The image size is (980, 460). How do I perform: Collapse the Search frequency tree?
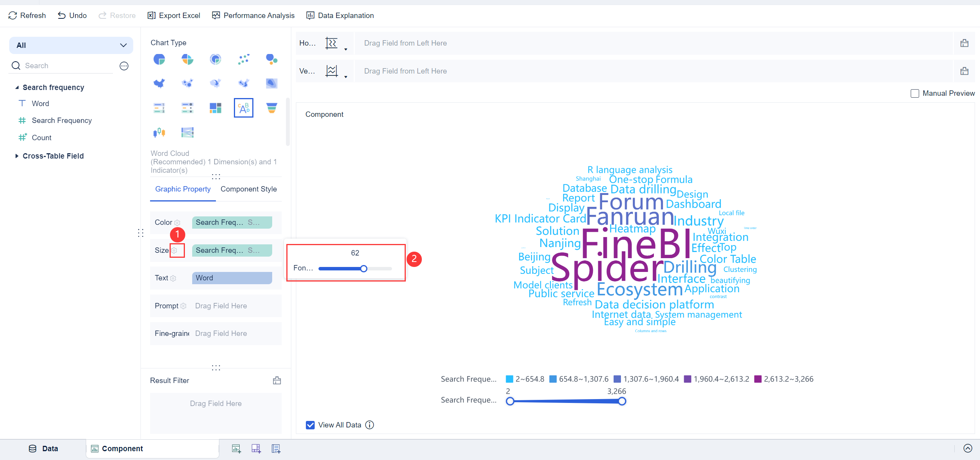[17, 87]
